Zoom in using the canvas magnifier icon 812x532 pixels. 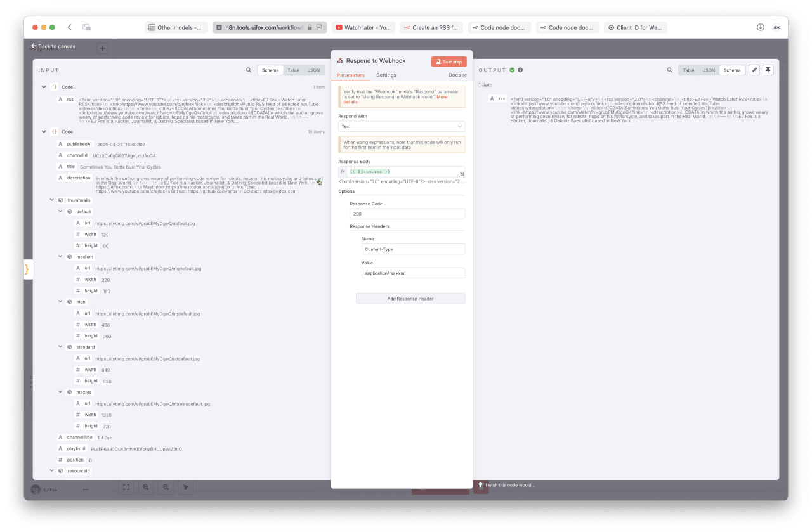pos(146,487)
